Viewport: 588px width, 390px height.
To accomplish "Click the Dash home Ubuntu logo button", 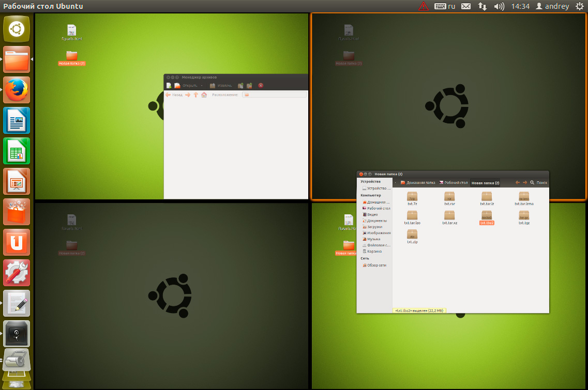I will 17,29.
